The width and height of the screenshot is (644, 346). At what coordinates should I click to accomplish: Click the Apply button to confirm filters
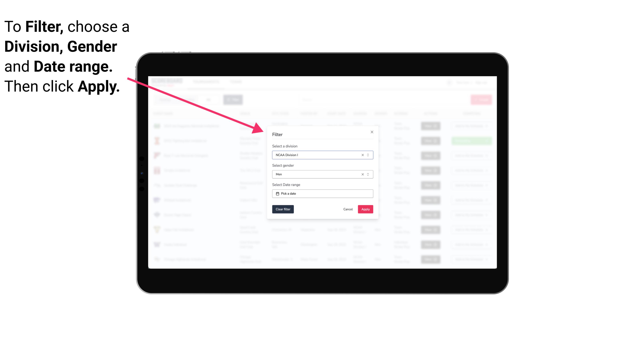coord(365,209)
